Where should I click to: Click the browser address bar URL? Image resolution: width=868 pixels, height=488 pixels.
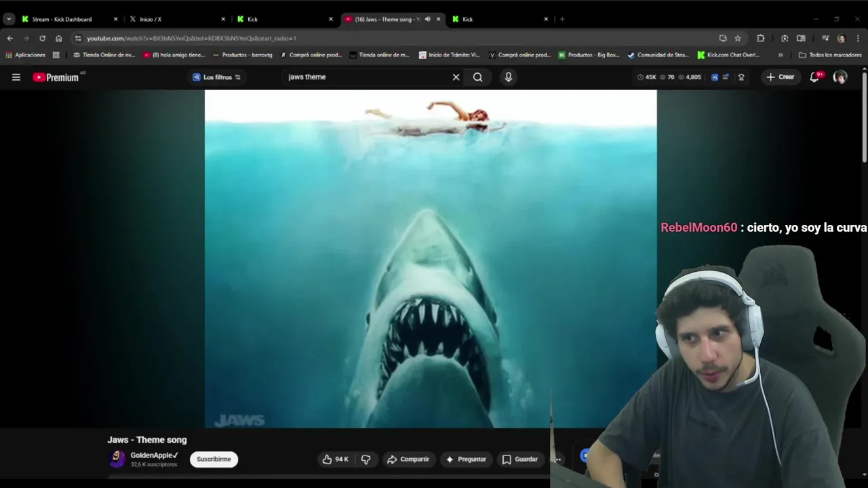point(191,38)
